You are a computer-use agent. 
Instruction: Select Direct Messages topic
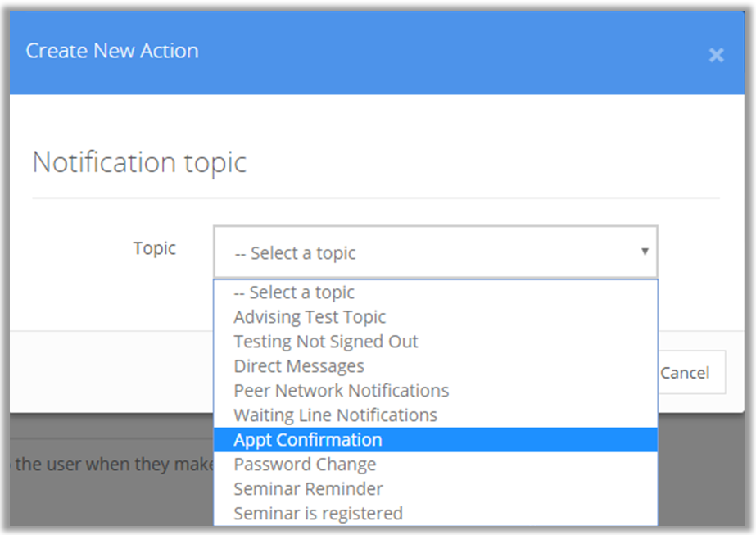coord(299,366)
